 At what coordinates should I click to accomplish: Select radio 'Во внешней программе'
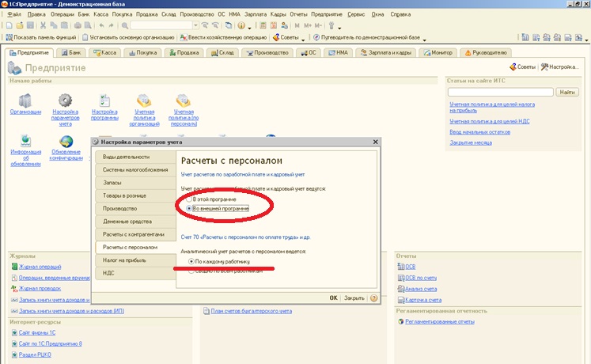point(189,208)
